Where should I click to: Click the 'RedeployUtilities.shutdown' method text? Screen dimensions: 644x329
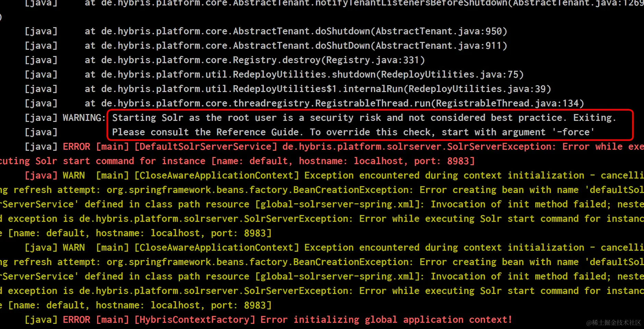[304, 75]
